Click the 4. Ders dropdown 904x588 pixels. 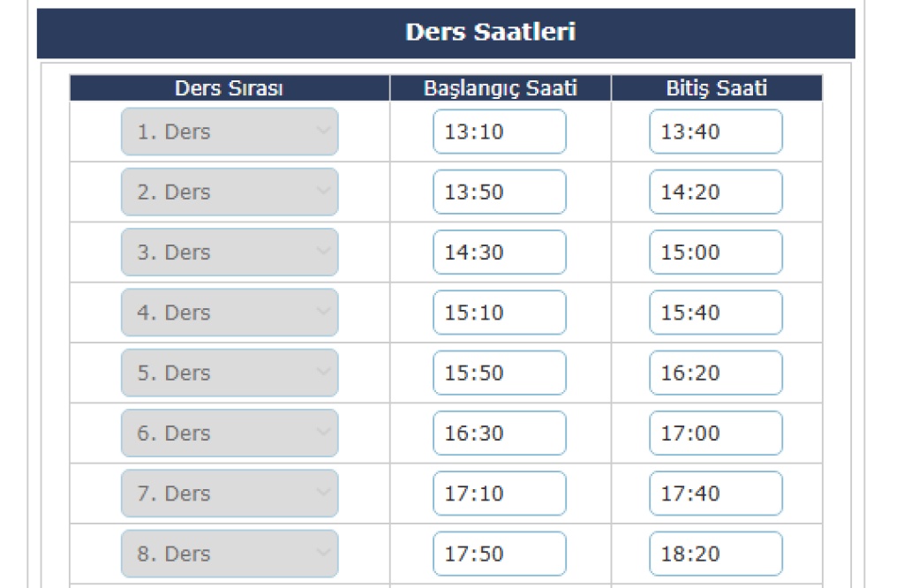tap(230, 313)
